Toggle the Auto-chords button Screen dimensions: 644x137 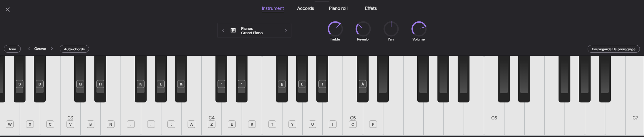[x=74, y=49]
